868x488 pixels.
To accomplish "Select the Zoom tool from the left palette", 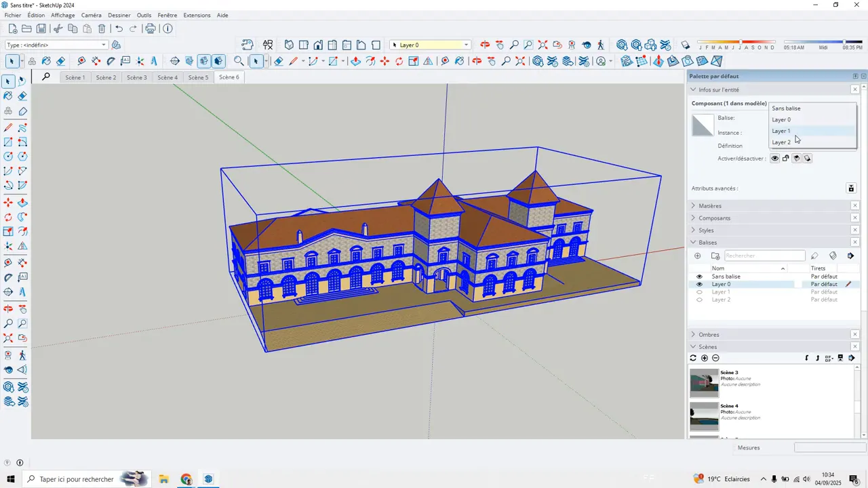I will click(8, 323).
